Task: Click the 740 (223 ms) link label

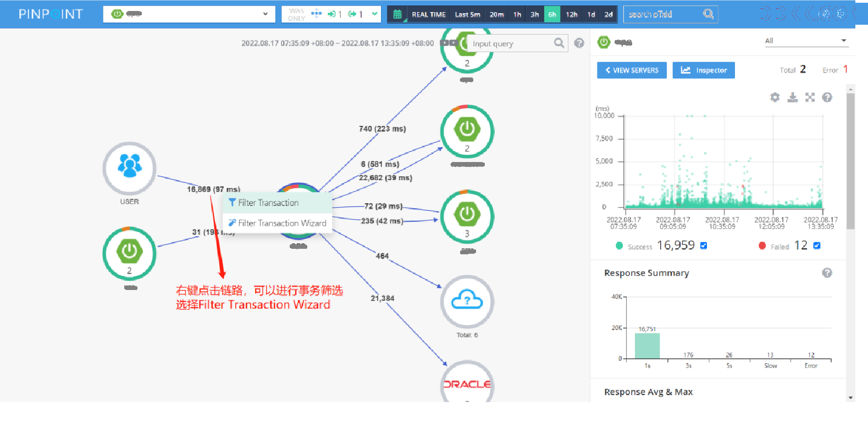Action: (383, 129)
